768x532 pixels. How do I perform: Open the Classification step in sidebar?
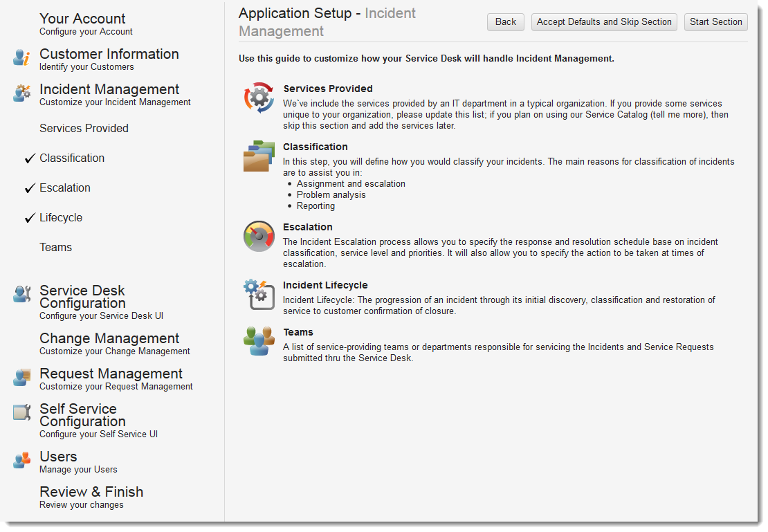pos(72,158)
